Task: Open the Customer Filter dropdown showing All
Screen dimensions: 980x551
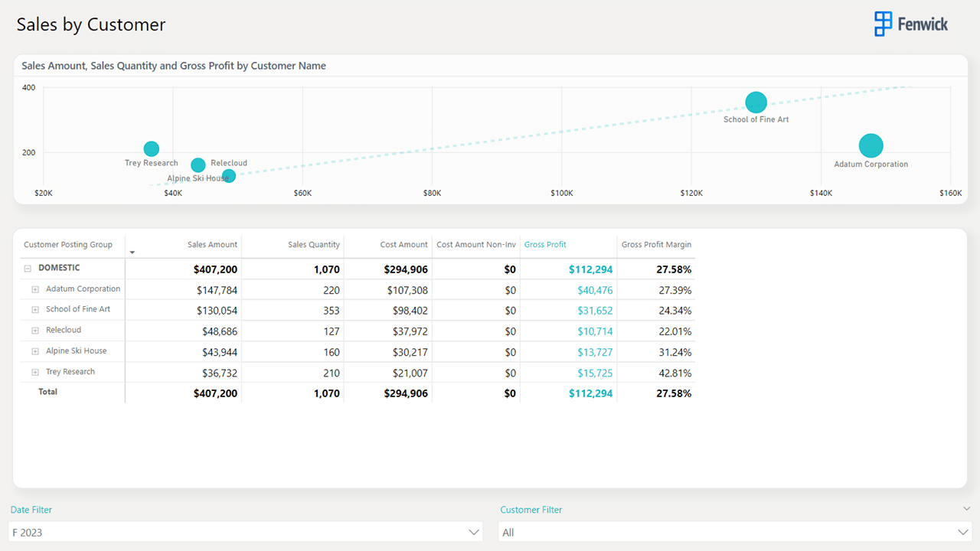Action: click(733, 532)
